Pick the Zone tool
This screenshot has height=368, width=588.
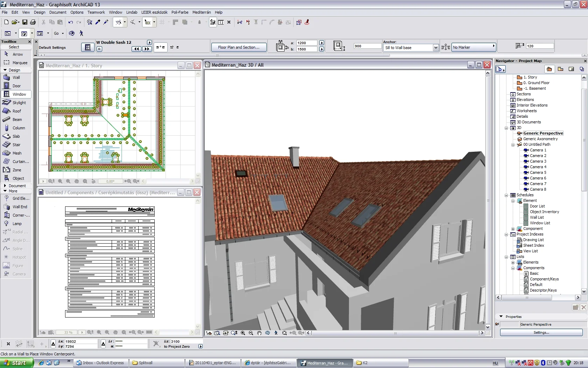(x=16, y=170)
